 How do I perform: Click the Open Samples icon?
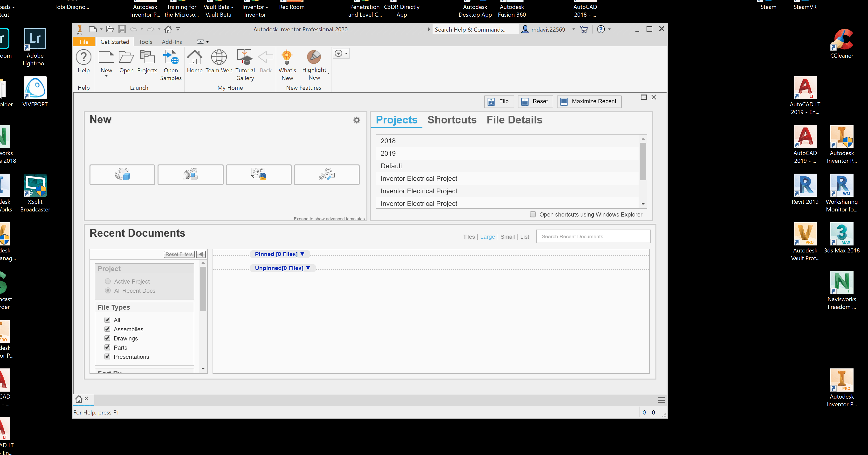(171, 58)
